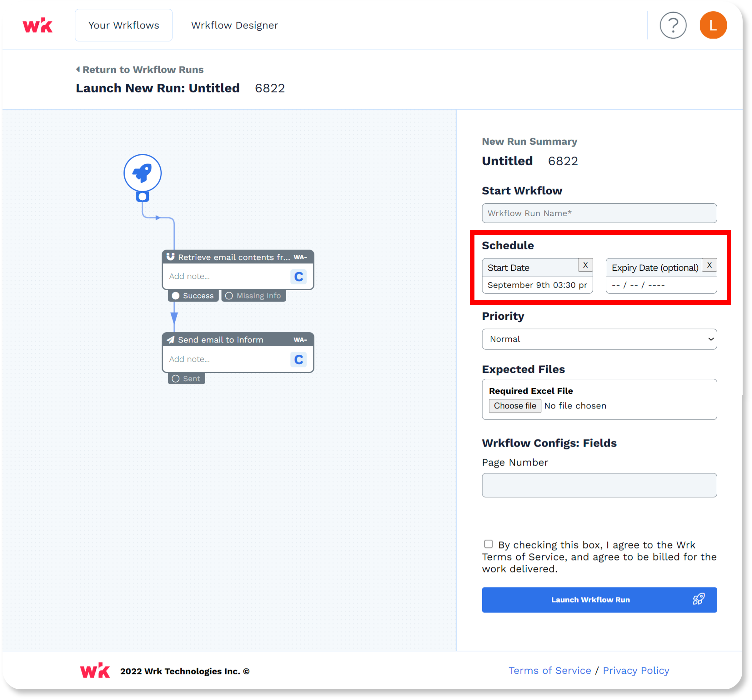The height and width of the screenshot is (700, 752).
Task: Click the 6822 ID in page title
Action: coord(270,88)
